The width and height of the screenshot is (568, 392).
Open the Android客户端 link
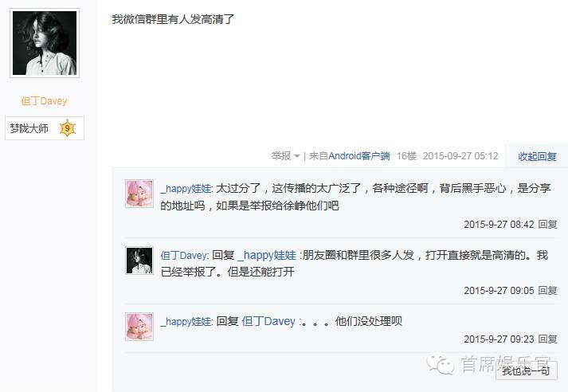[x=359, y=156]
